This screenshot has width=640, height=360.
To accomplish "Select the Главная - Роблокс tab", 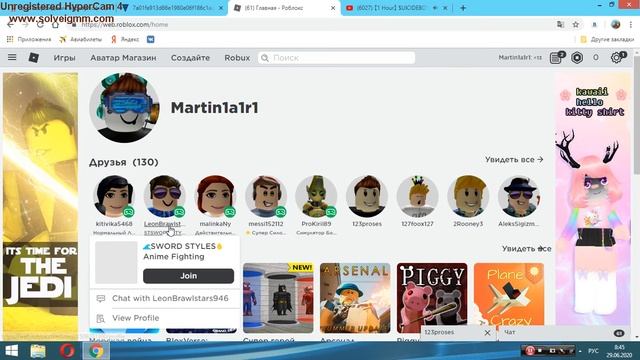I will coord(284,8).
